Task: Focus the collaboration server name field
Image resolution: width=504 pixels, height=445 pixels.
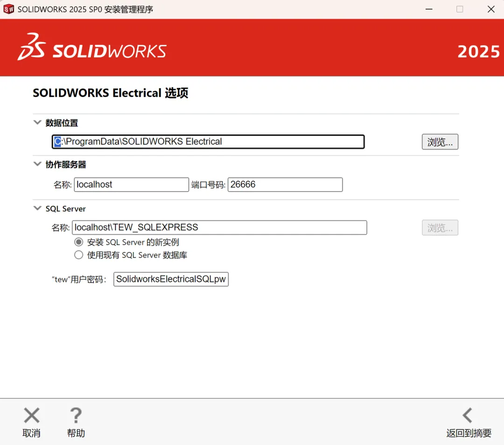Action: point(131,184)
